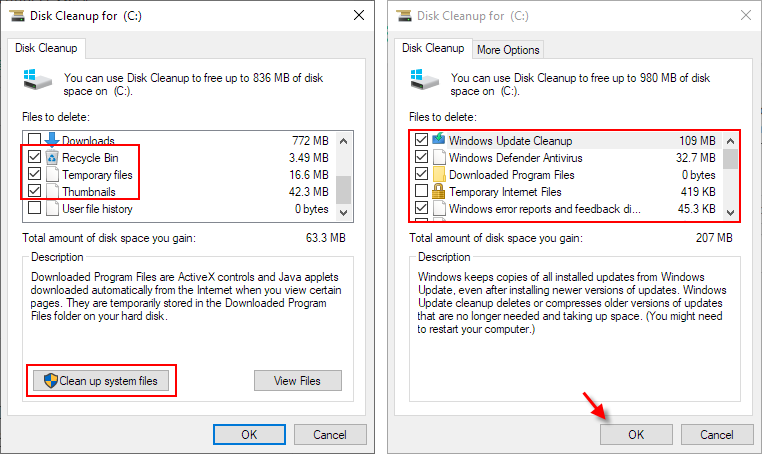Screen dimensions: 762x454
Task: Click the Downloaded Program Files folder icon
Action: (439, 175)
